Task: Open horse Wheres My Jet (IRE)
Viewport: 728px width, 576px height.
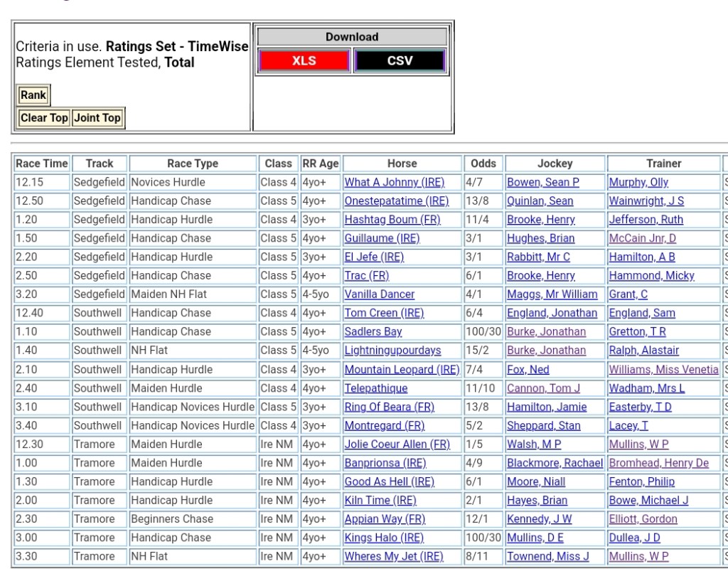Action: click(393, 557)
